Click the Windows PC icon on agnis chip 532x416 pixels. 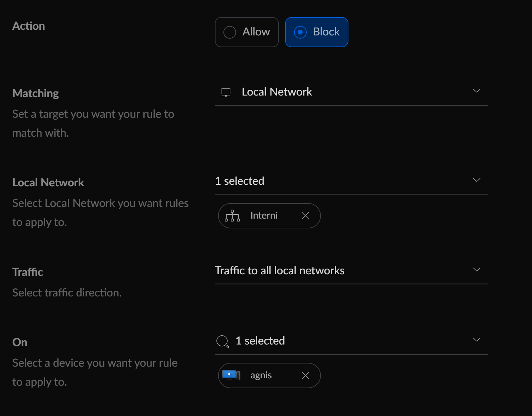click(x=231, y=376)
